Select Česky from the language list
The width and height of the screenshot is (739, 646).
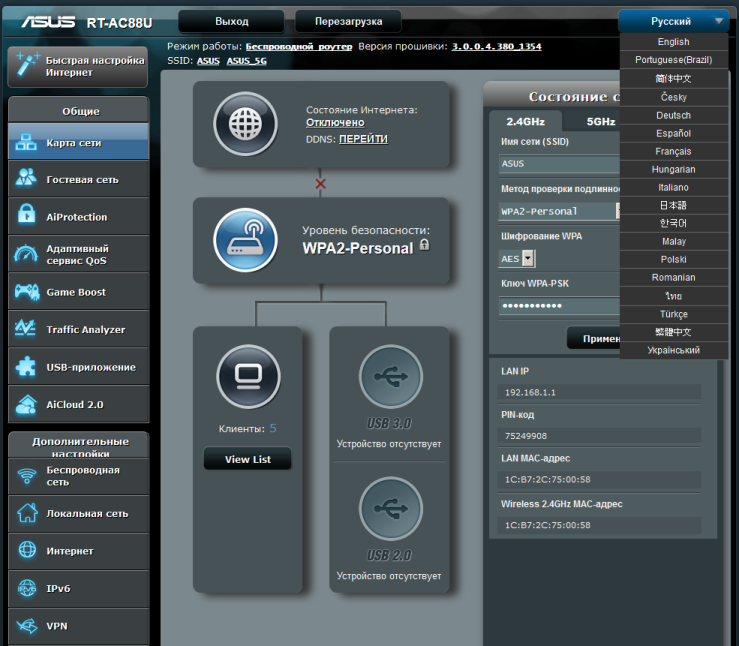click(673, 97)
